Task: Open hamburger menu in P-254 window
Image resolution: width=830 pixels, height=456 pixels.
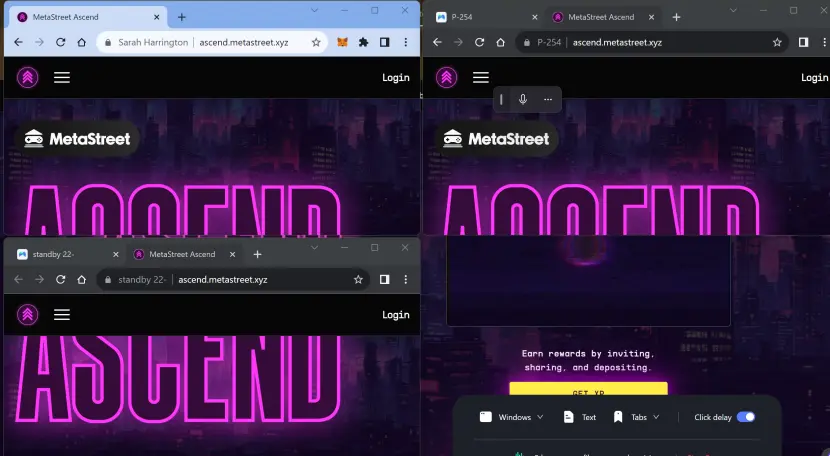Action: point(481,78)
